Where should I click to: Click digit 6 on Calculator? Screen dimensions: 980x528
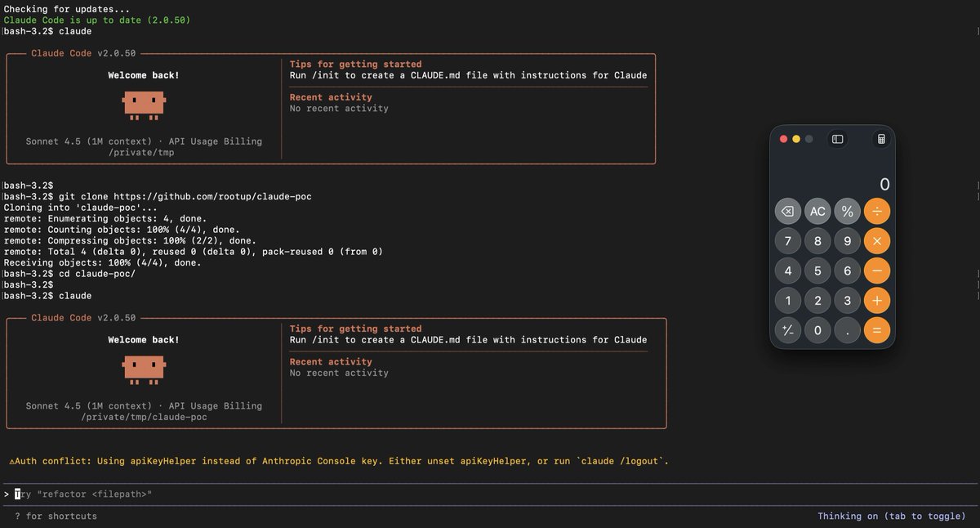[848, 271]
